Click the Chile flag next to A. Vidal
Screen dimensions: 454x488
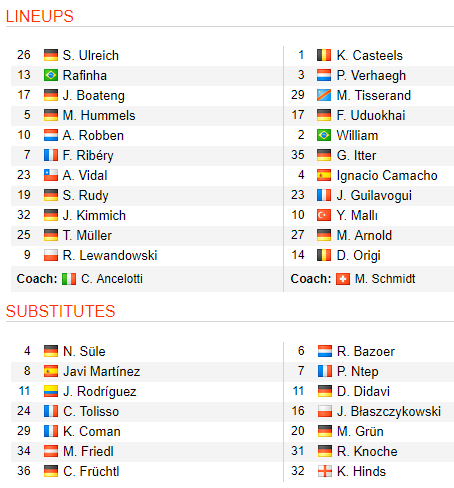(51, 175)
